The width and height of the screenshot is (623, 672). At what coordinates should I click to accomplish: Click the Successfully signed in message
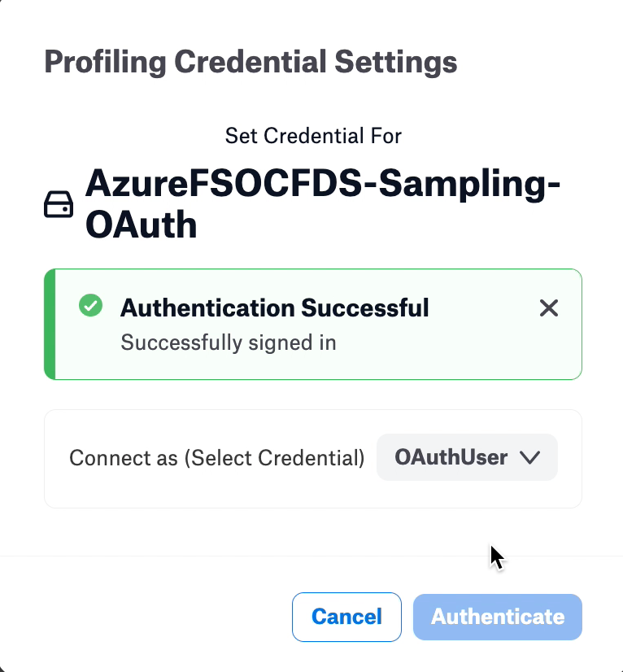pos(229,343)
